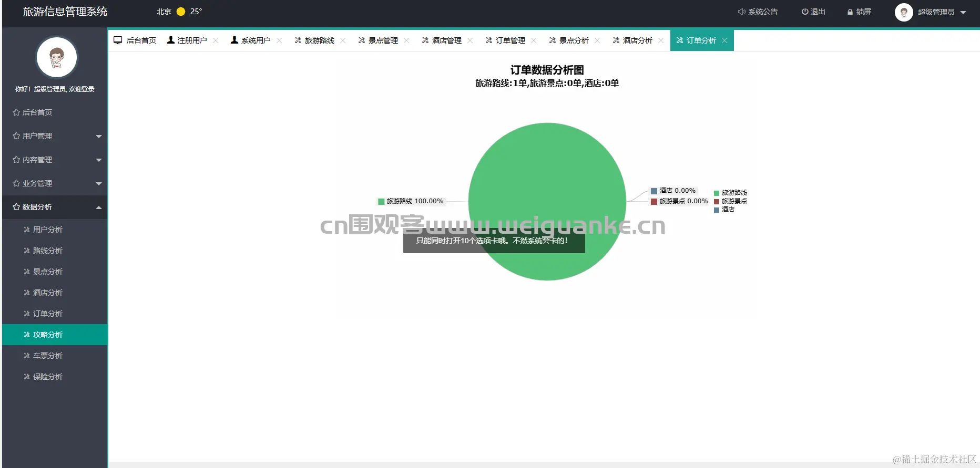This screenshot has width=980, height=468.
Task: Close the 景点分析 tab
Action: pyautogui.click(x=597, y=40)
